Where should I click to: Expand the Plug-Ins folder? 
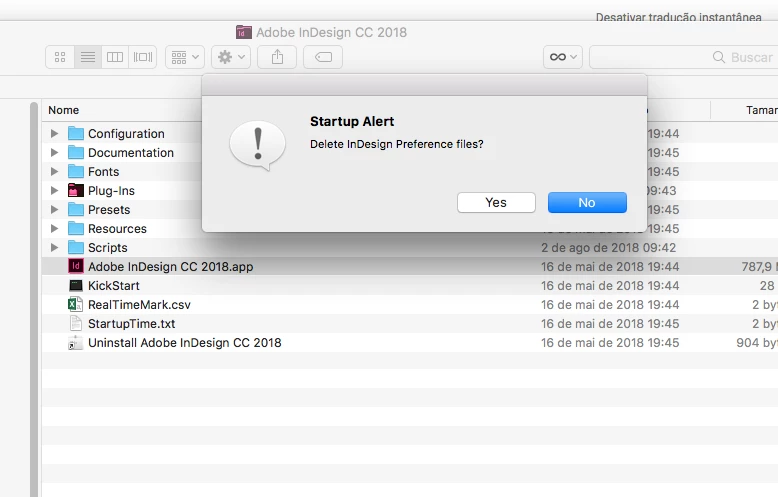click(55, 190)
